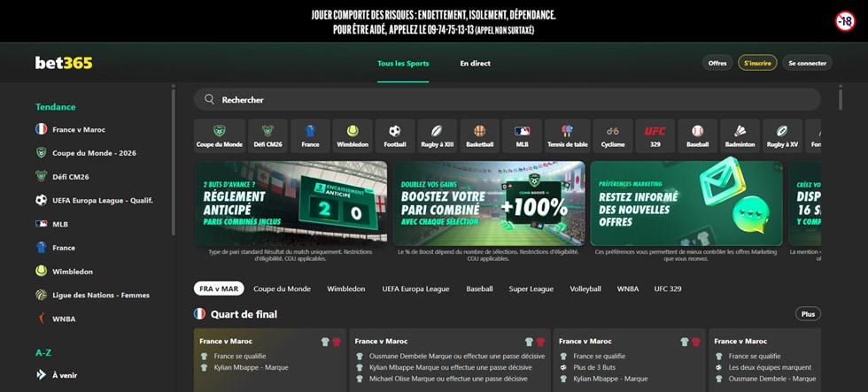The width and height of the screenshot is (868, 392).
Task: Switch to the En direct tab
Action: click(475, 64)
